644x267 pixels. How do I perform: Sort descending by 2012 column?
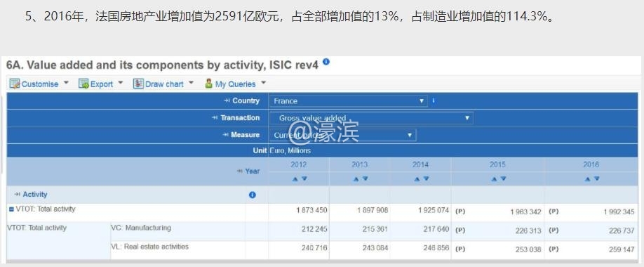pos(304,179)
